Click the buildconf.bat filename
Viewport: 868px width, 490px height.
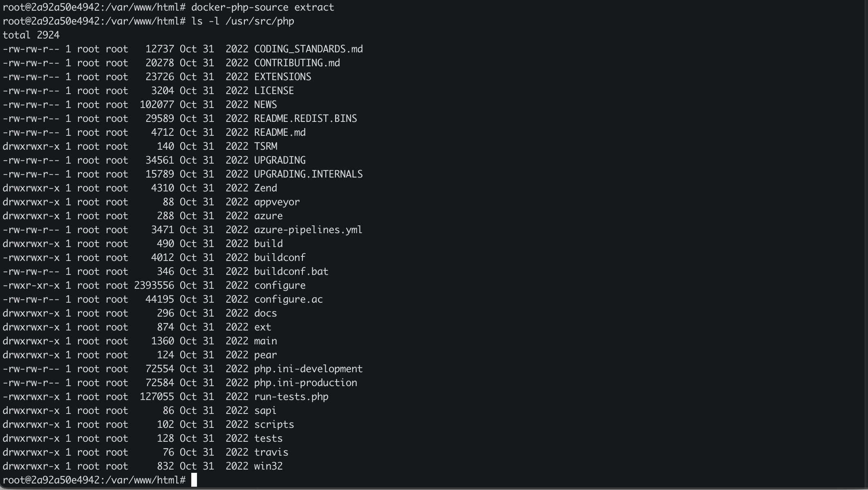291,272
